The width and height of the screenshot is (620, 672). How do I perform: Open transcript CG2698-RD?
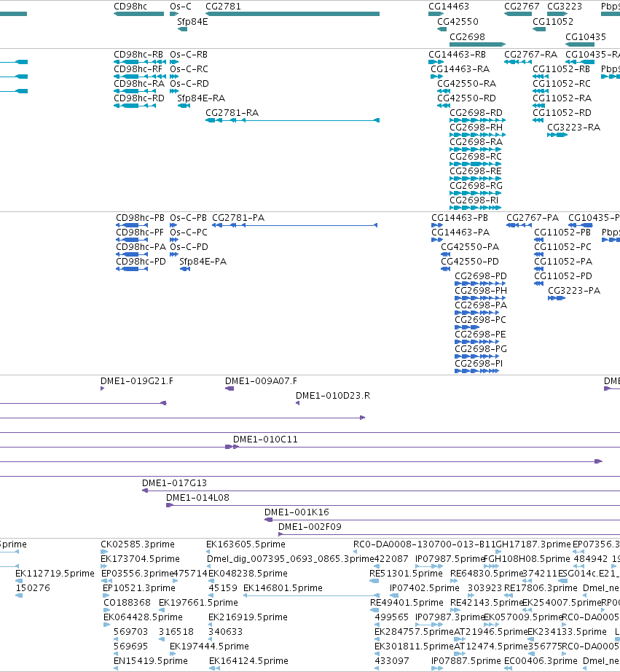[x=476, y=113]
